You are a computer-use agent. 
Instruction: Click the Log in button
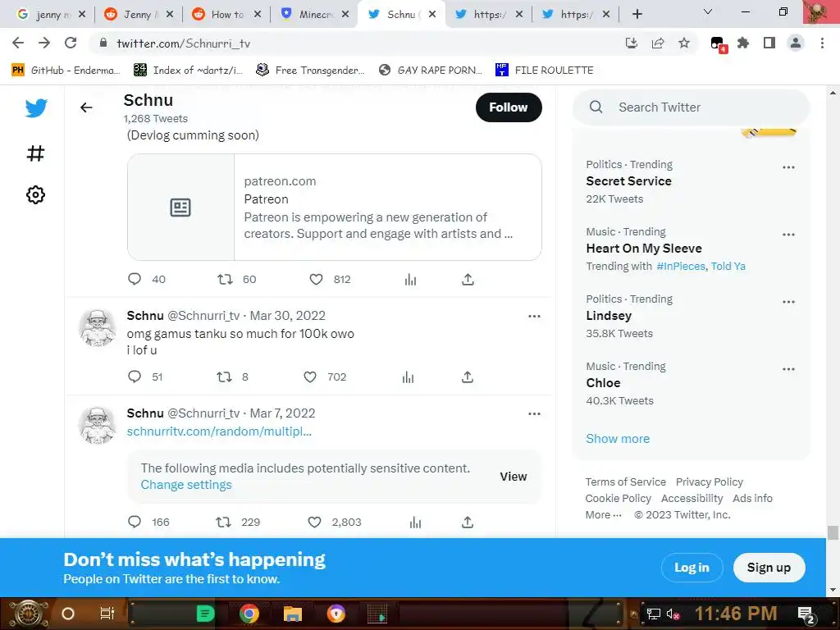692,568
